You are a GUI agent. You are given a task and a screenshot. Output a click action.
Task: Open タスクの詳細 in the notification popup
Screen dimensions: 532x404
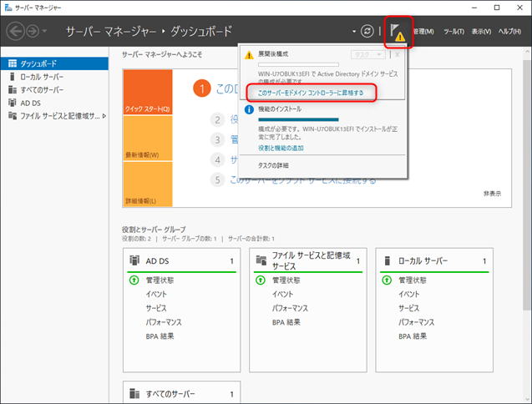pos(273,165)
